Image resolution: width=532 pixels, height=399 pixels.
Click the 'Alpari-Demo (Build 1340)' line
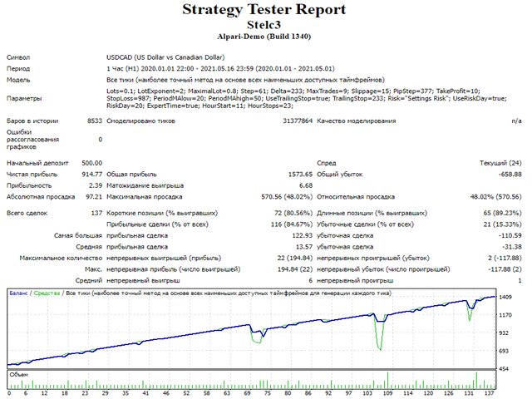click(x=264, y=37)
